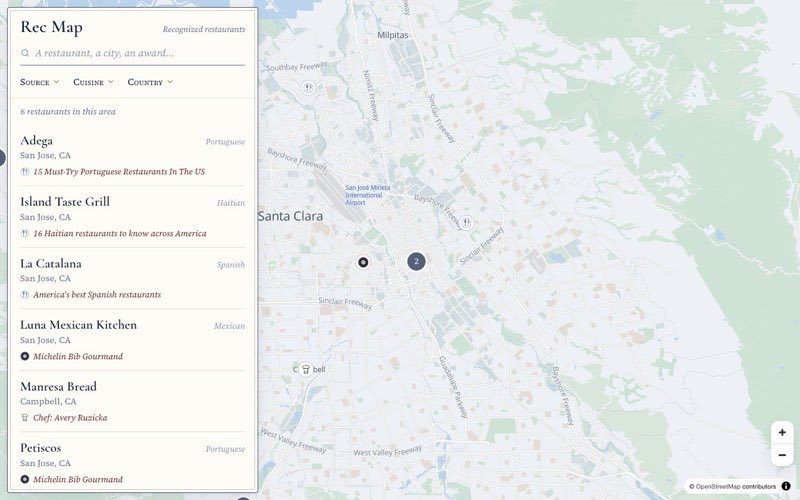Open the Manresa Bread entry

pyautogui.click(x=133, y=401)
